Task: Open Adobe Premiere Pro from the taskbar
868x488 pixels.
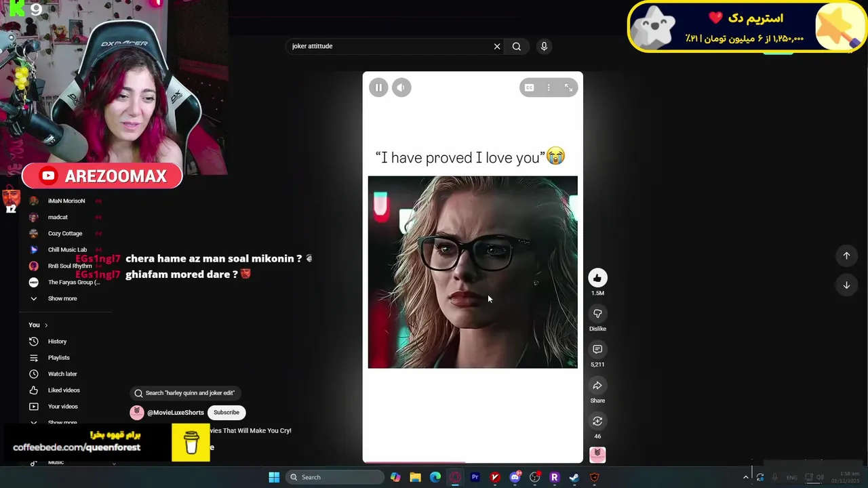Action: point(475,477)
